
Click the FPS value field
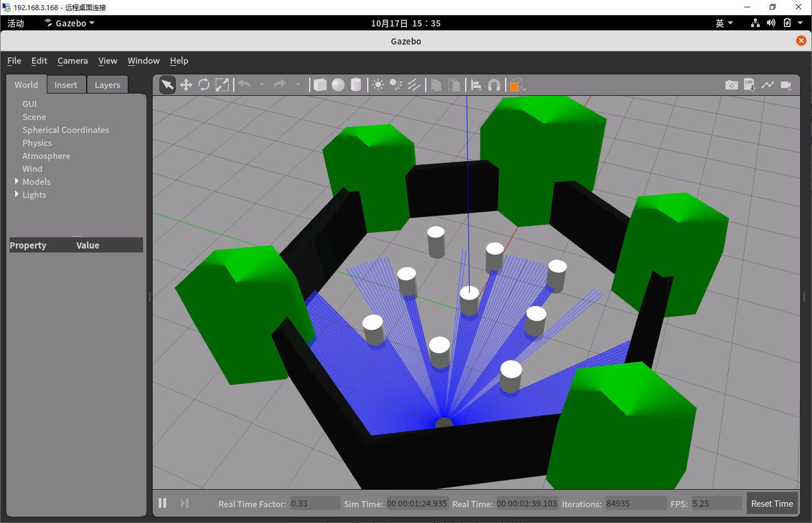(716, 503)
